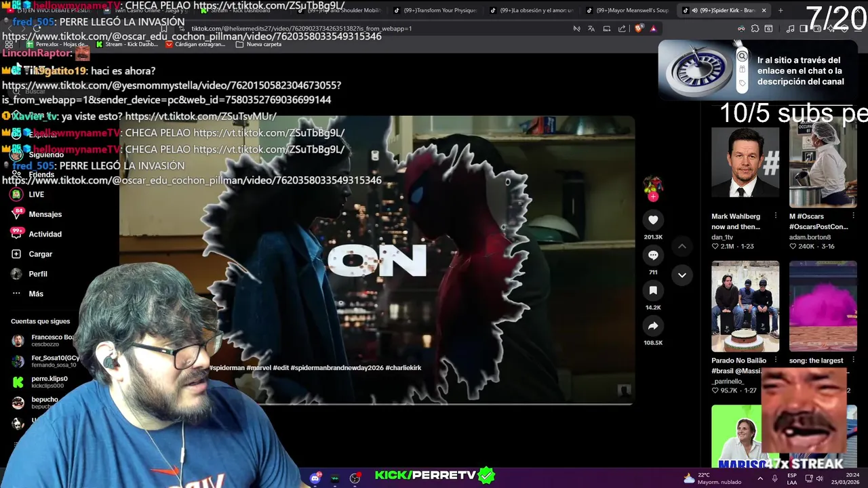Go to the previous video with up chevron

[682, 247]
